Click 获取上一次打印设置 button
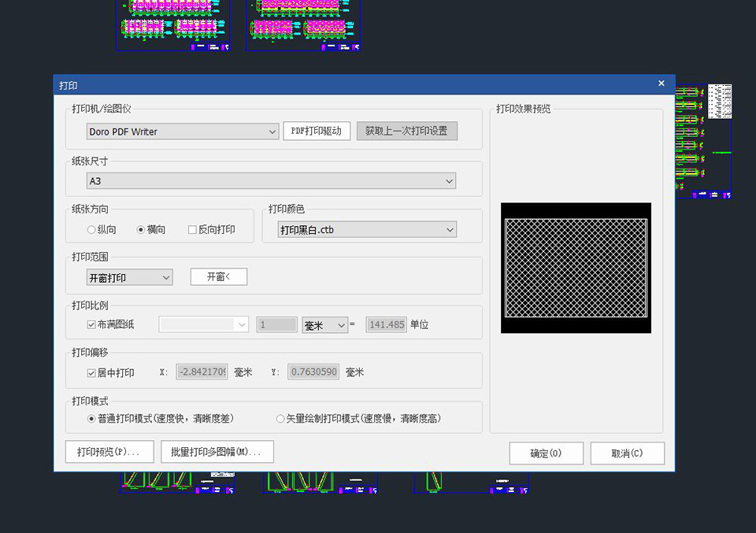 [406, 131]
